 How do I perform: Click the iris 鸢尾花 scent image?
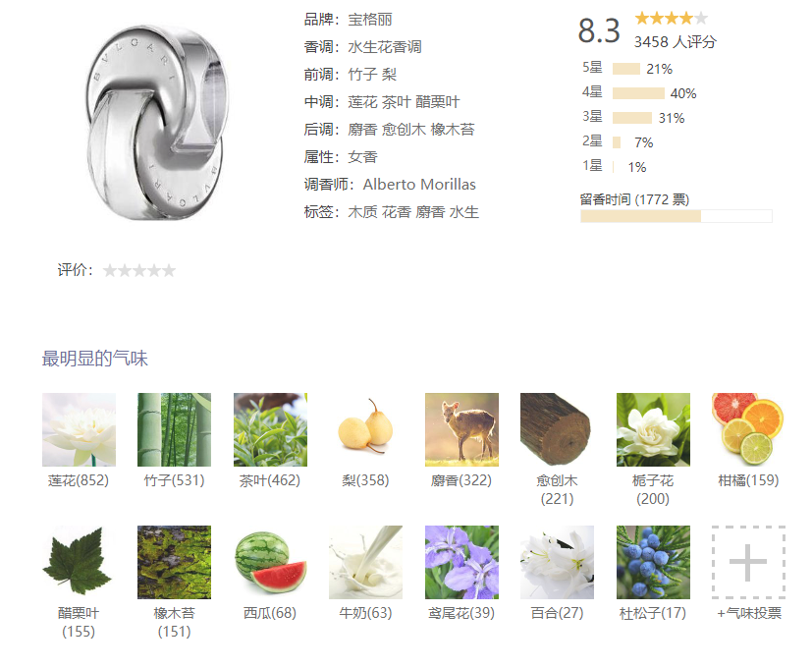[x=461, y=562]
